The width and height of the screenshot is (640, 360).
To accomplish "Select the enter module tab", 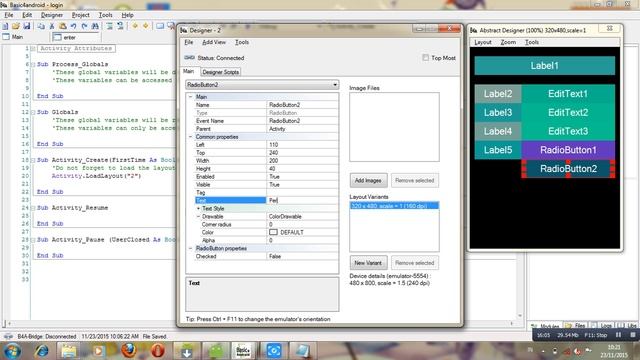I will 76,37.
